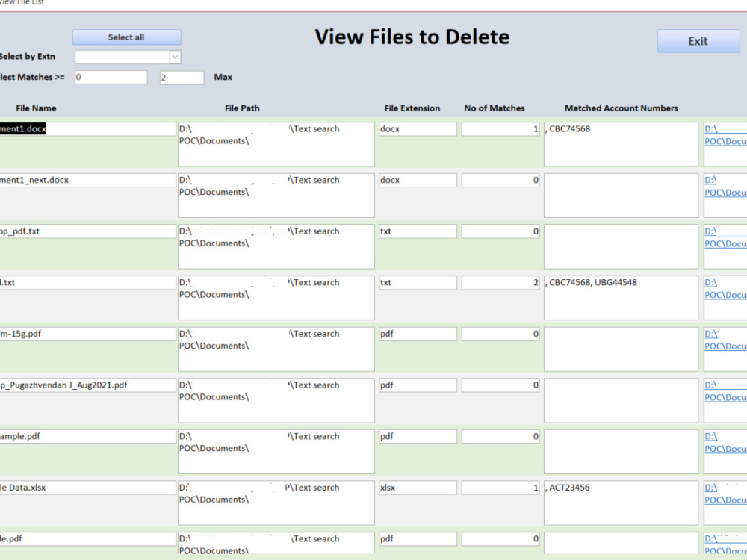Click the Exit button

pos(697,41)
